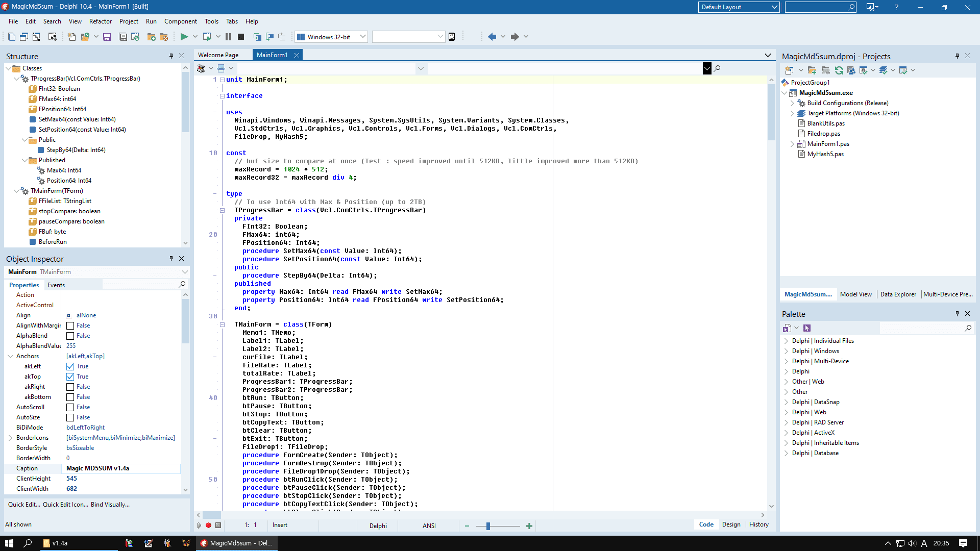Collapse the Anchors property

pyautogui.click(x=10, y=356)
